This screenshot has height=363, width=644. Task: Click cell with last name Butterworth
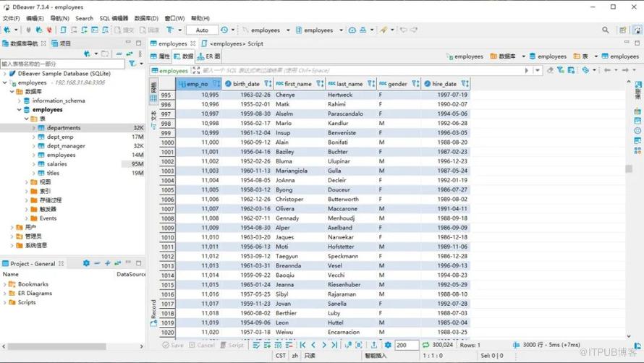tap(352, 199)
